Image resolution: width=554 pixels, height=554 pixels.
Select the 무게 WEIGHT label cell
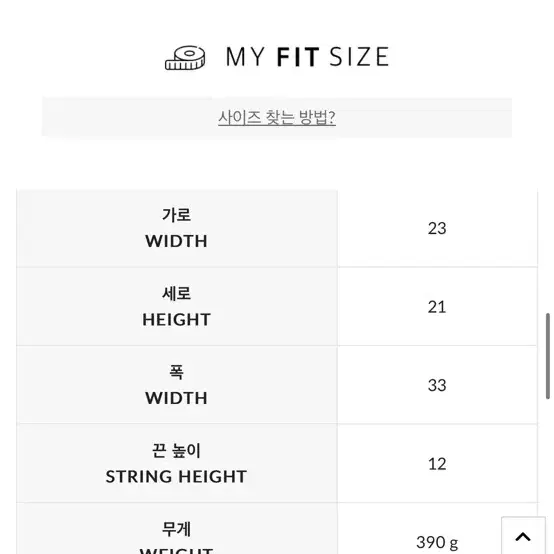(x=177, y=529)
